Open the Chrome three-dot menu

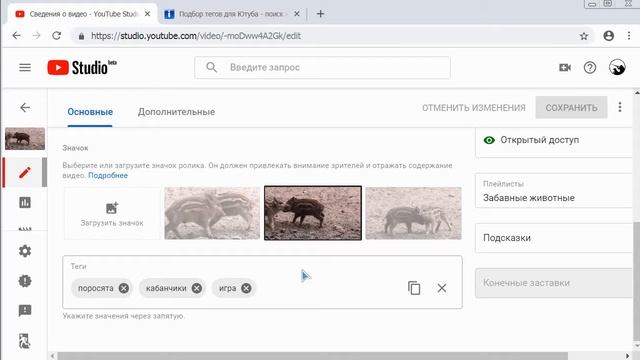(x=629, y=36)
